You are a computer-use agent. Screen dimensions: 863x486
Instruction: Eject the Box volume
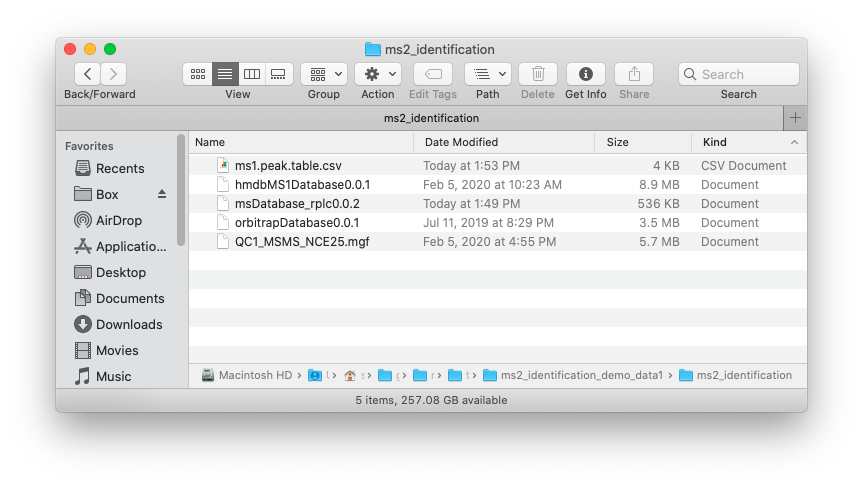tap(162, 194)
